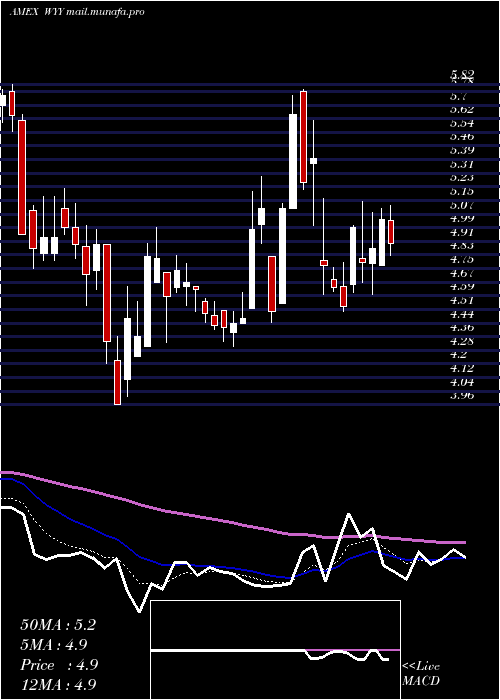500x700 pixels.
Task: Click the 50MA : 5.2 readout
Action: point(58,625)
